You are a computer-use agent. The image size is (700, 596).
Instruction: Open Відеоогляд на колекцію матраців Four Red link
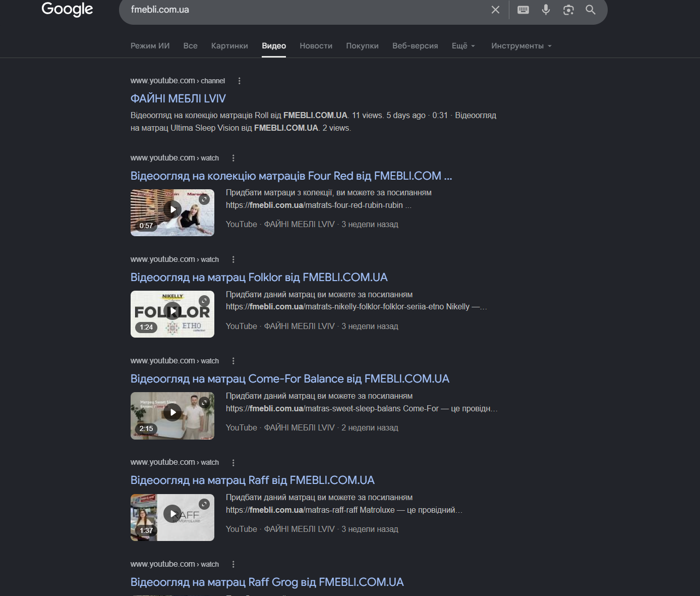tap(291, 176)
